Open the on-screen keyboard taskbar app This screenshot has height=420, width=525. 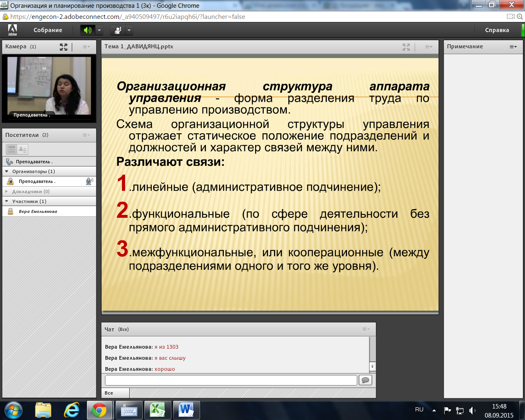click(129, 410)
